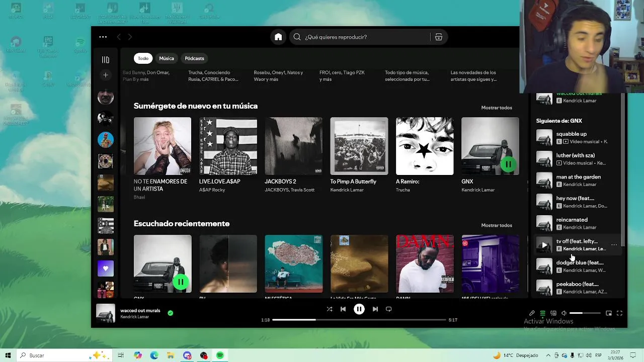Mute with the volume speaker icon

tap(564, 313)
